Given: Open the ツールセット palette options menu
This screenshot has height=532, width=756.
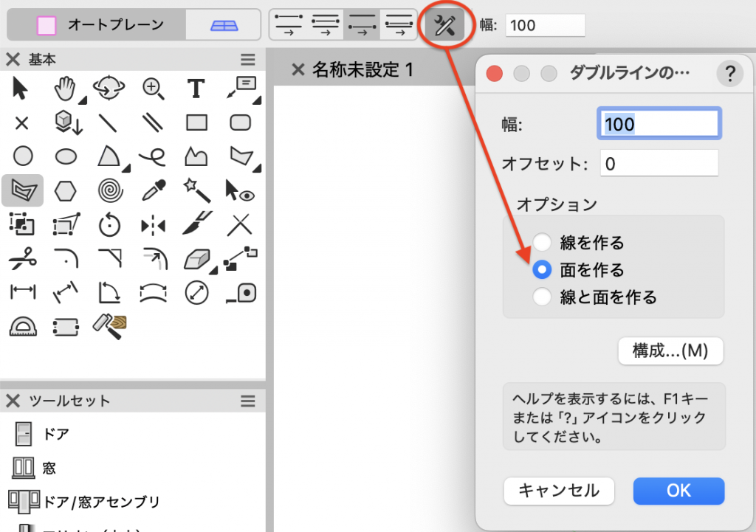Looking at the screenshot, I should point(247,401).
